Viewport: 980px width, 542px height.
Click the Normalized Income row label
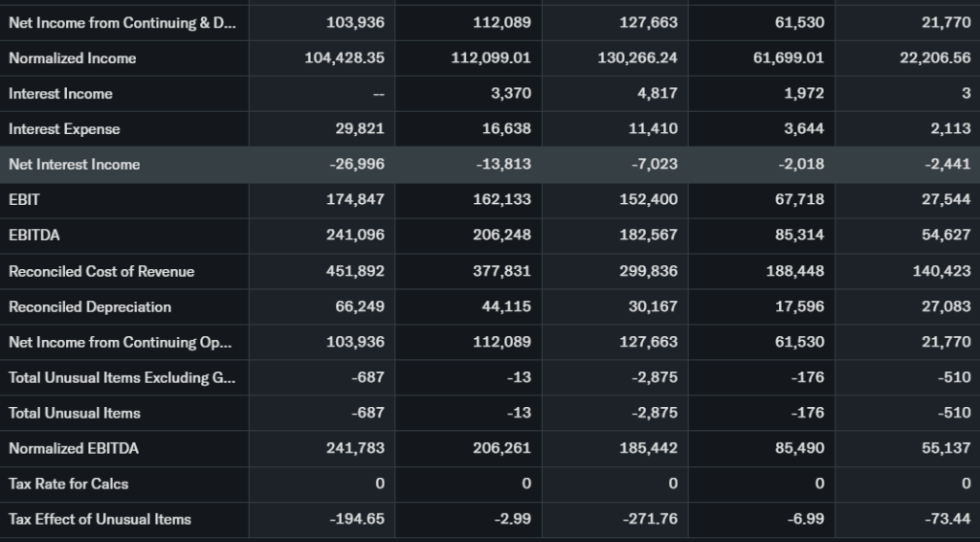(73, 58)
